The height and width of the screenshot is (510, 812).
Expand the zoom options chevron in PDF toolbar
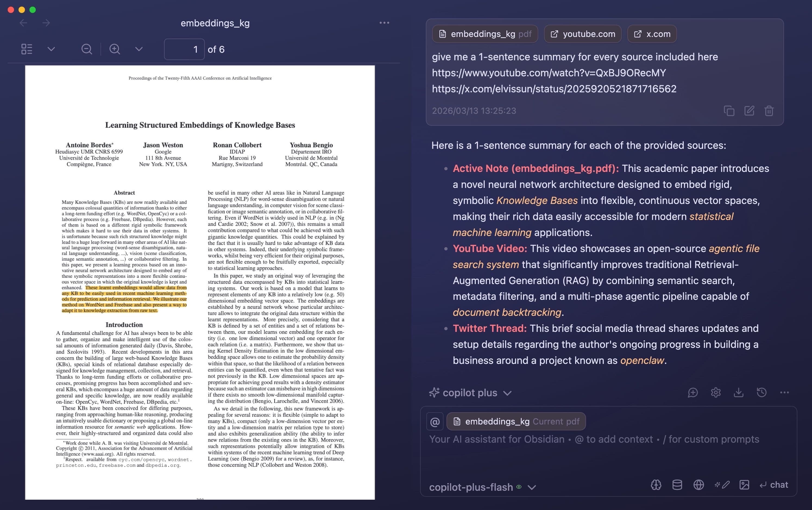(x=138, y=49)
